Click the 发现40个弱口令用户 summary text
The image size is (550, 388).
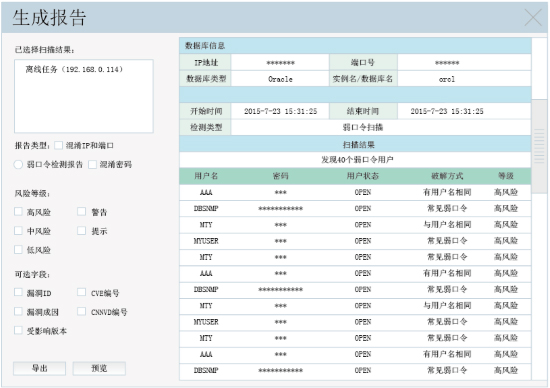tap(357, 160)
